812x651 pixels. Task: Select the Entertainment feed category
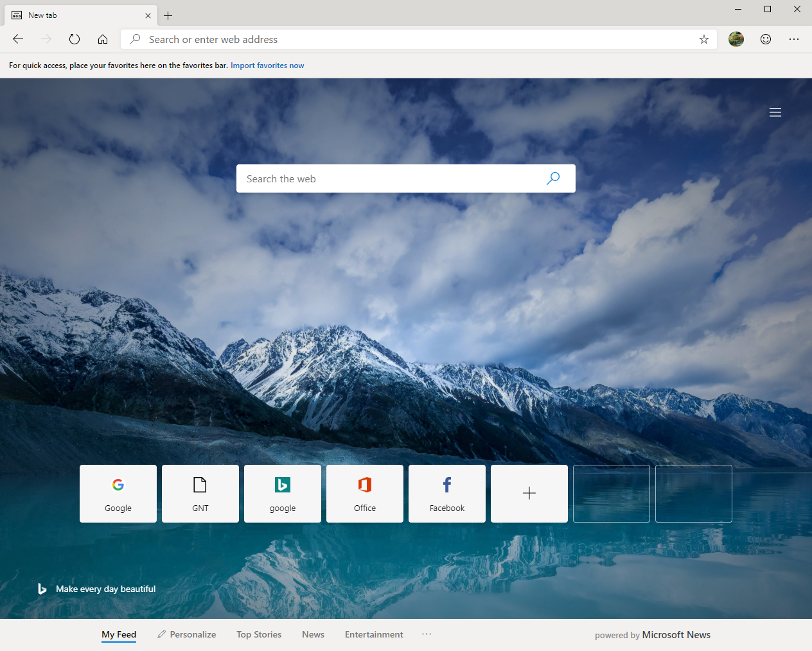(x=373, y=634)
